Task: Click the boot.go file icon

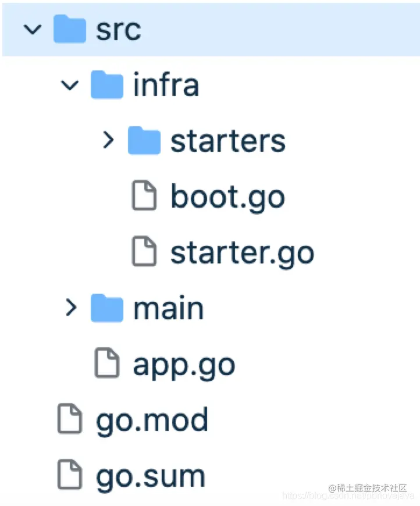Action: point(144,196)
